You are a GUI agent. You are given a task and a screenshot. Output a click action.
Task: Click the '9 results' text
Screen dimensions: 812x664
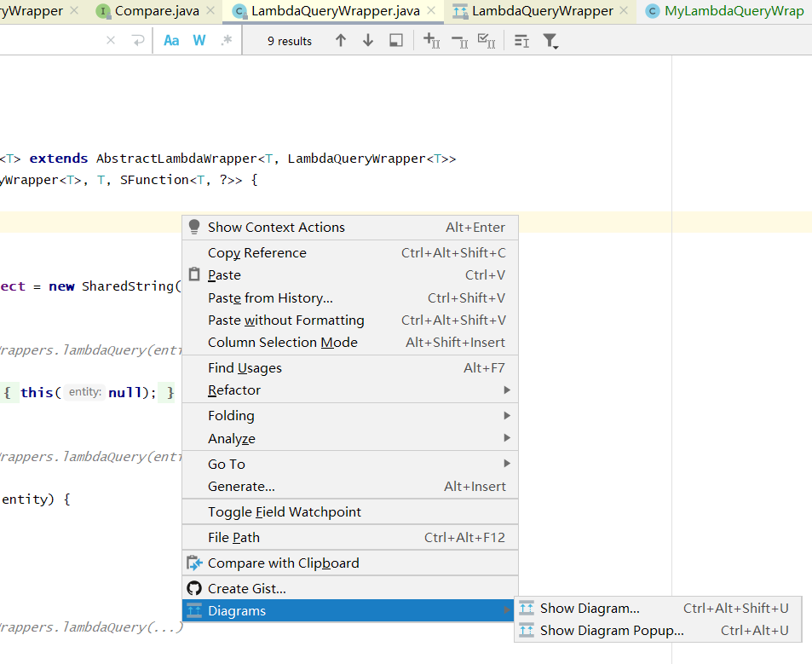pos(290,41)
